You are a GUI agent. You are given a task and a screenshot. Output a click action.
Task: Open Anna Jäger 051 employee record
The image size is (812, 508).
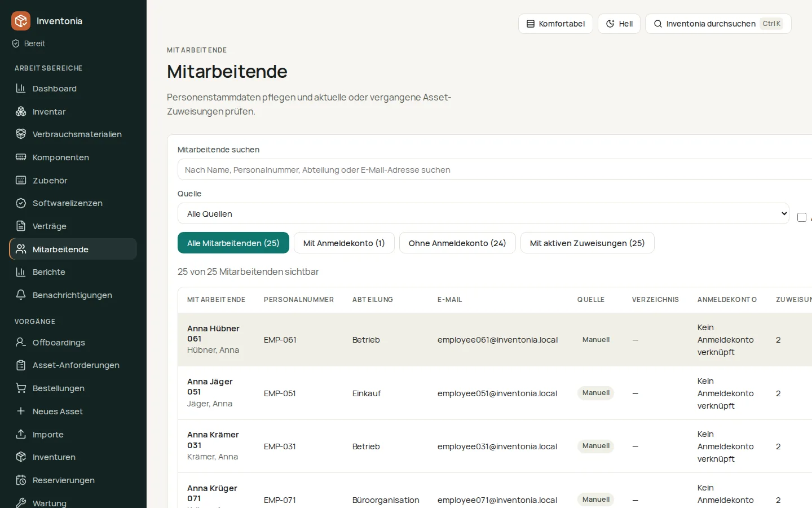click(210, 387)
